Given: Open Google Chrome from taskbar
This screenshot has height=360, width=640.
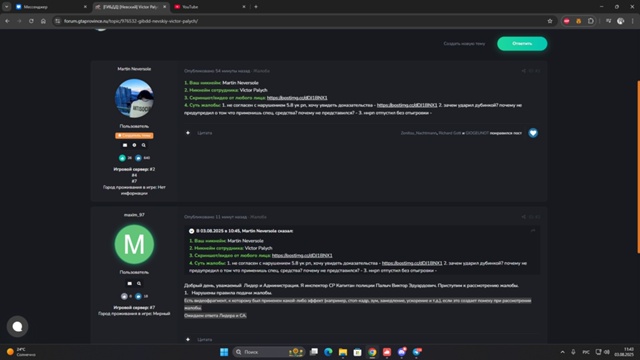Looking at the screenshot, I should 372,352.
